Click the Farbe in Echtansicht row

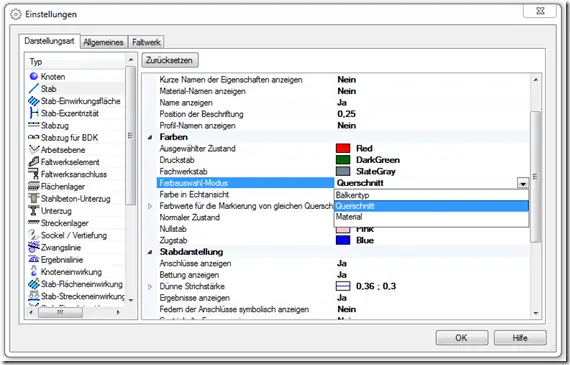coord(245,194)
